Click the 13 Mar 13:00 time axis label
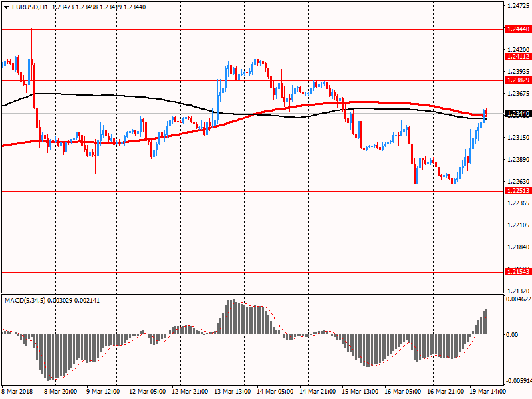Viewport: 532px width, 399px height. (x=232, y=391)
